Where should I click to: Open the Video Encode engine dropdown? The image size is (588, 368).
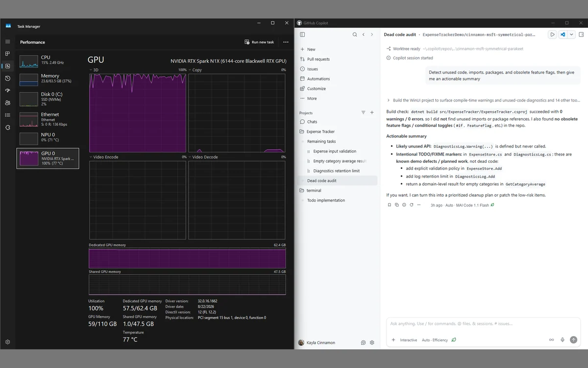point(103,157)
